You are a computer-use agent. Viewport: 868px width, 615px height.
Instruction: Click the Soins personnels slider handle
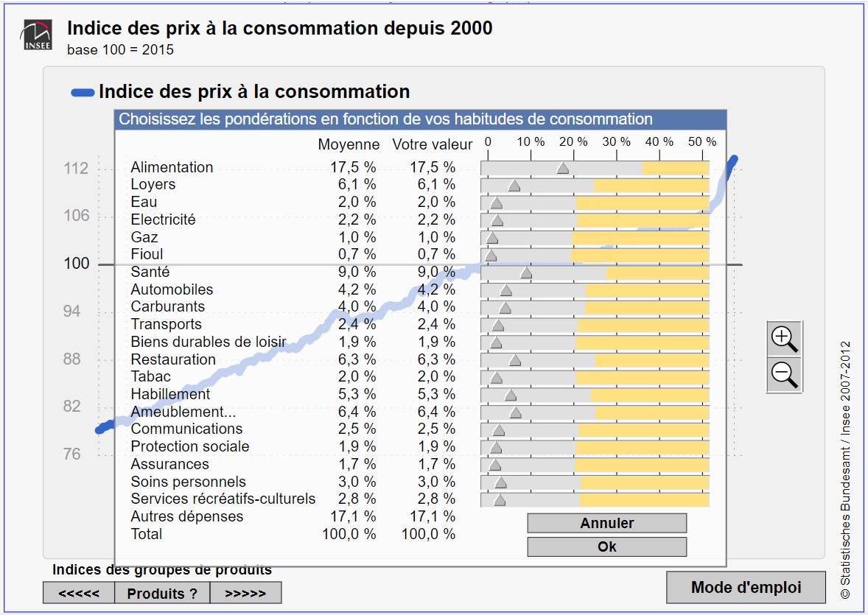point(501,482)
